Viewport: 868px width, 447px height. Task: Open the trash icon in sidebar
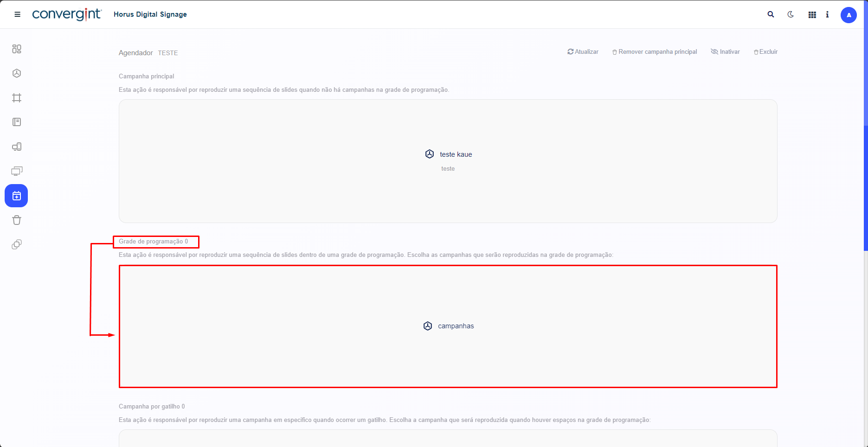pyautogui.click(x=17, y=220)
